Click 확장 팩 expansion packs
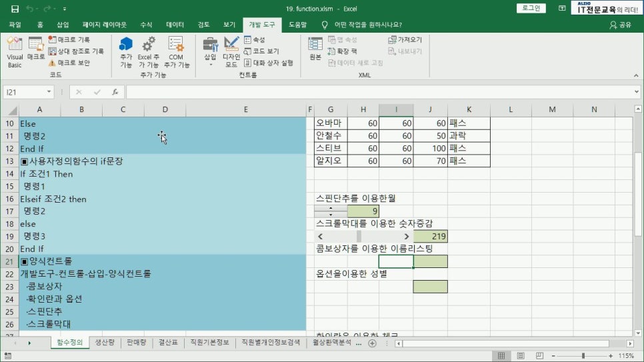The height and width of the screenshot is (362, 644). [343, 51]
